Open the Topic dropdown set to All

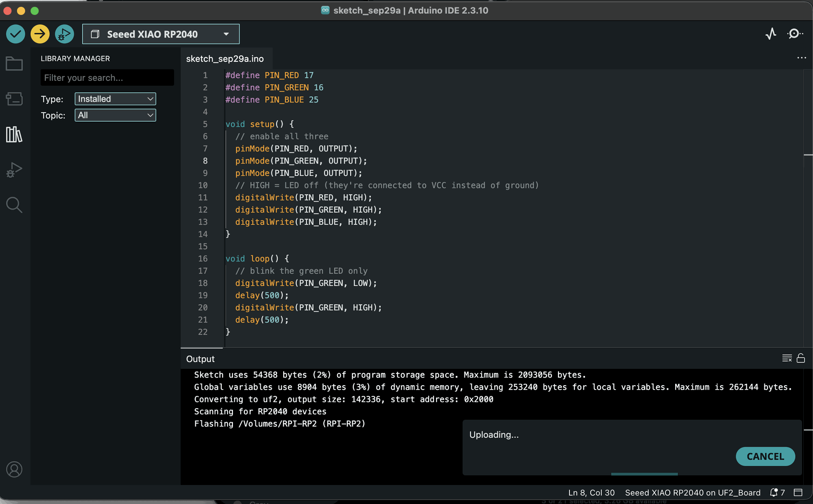pos(115,115)
